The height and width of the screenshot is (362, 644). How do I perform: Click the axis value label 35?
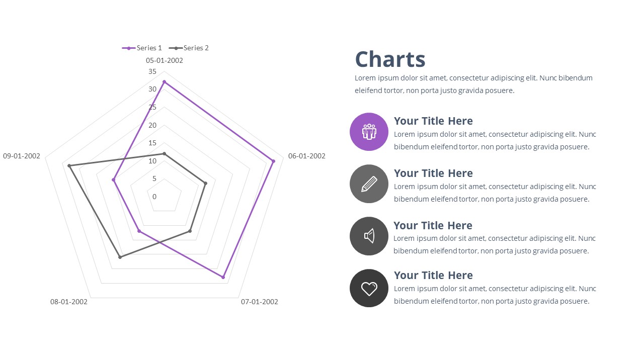tap(152, 71)
